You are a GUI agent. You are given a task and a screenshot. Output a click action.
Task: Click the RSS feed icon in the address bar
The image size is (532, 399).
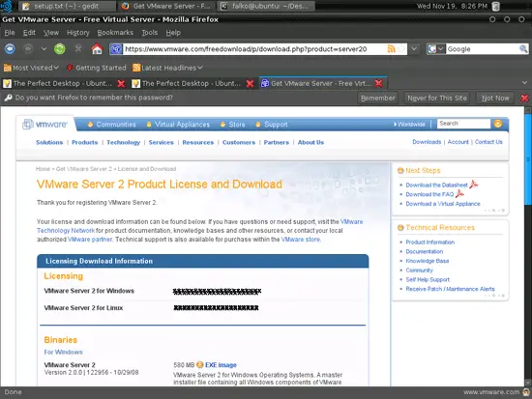point(391,49)
